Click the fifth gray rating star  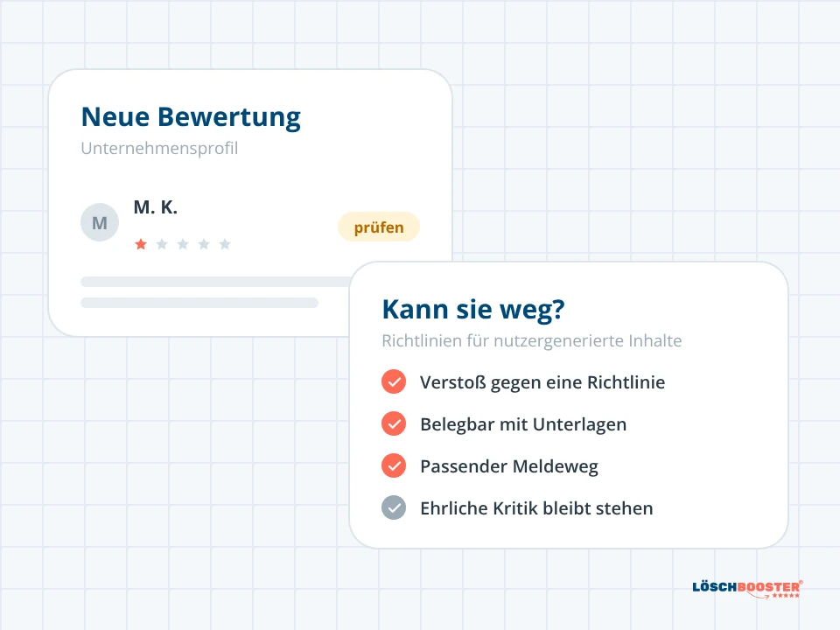225,244
